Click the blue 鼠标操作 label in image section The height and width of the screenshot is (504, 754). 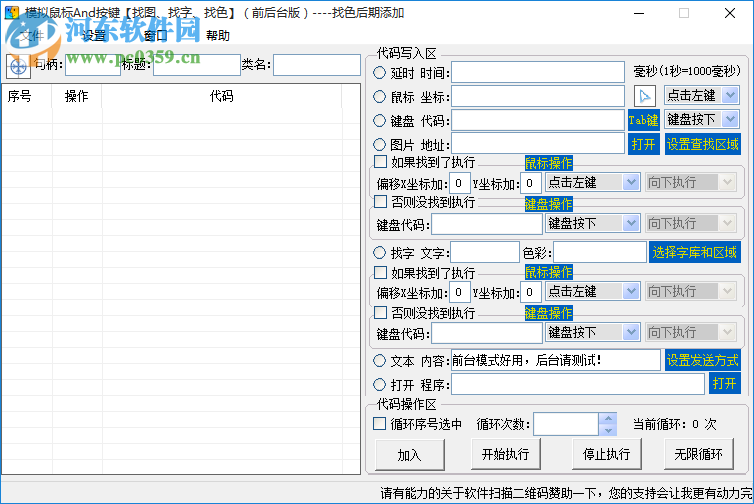click(549, 163)
